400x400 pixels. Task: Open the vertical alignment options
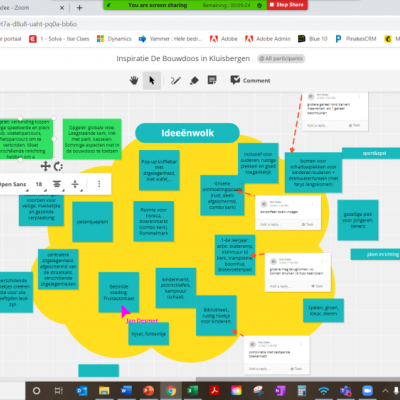(75, 184)
